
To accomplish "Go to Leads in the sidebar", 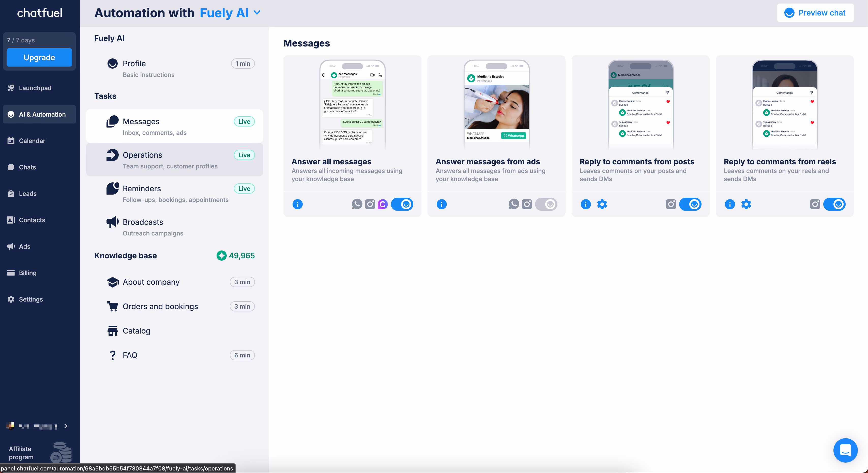I will 28,194.
